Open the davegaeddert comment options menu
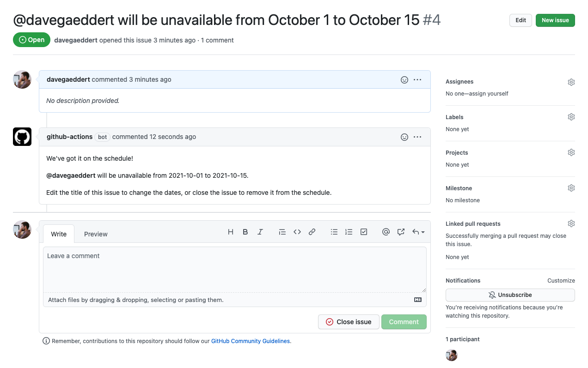 tap(417, 79)
